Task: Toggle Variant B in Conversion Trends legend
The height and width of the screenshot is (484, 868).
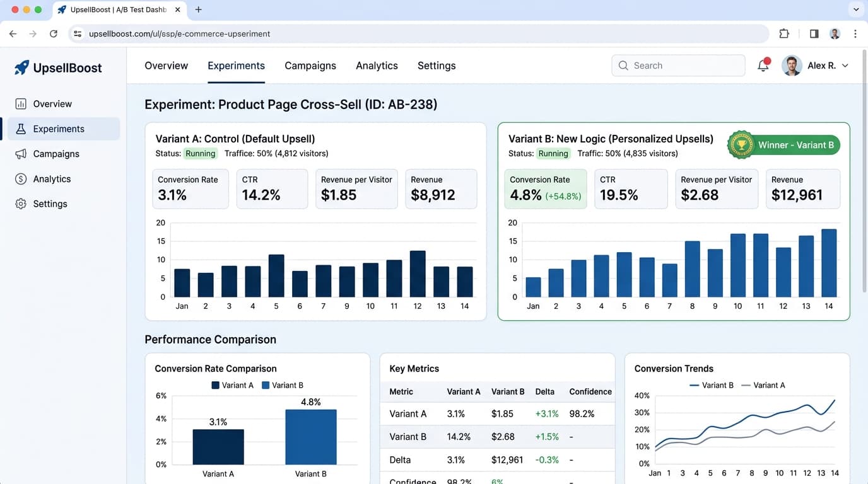Action: (x=712, y=385)
